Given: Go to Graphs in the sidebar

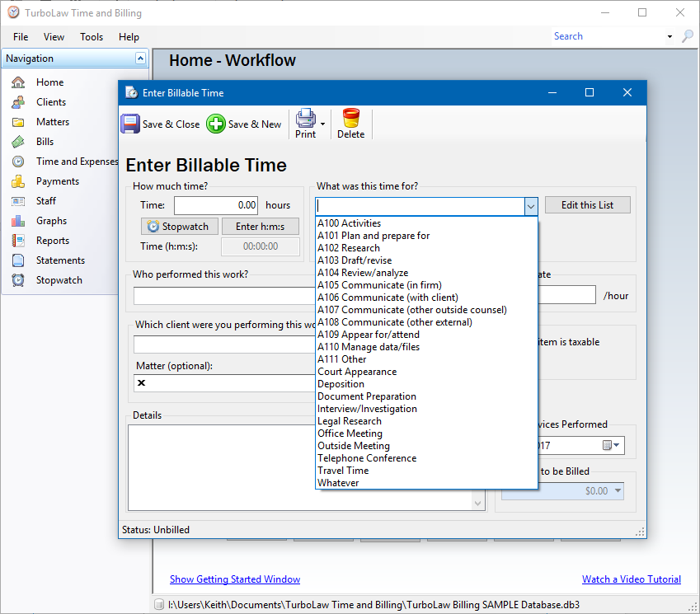Looking at the screenshot, I should 51,221.
